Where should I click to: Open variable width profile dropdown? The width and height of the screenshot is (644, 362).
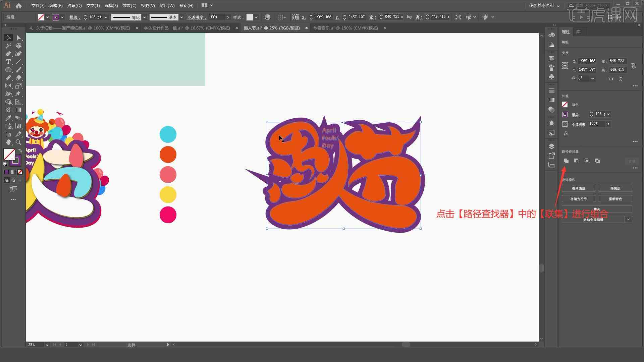[145, 17]
